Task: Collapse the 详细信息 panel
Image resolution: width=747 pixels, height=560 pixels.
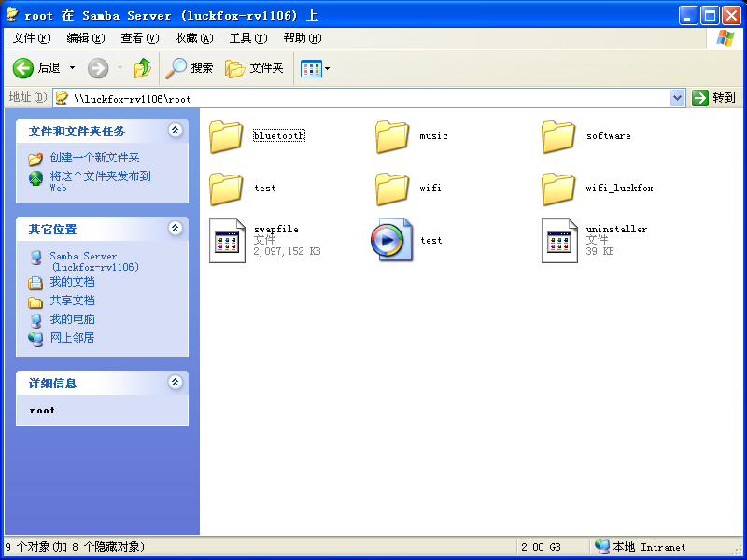Action: pyautogui.click(x=176, y=382)
